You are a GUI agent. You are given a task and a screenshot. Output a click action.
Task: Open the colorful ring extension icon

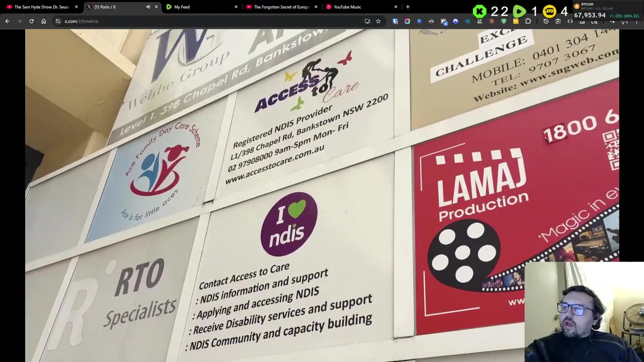pos(407,21)
